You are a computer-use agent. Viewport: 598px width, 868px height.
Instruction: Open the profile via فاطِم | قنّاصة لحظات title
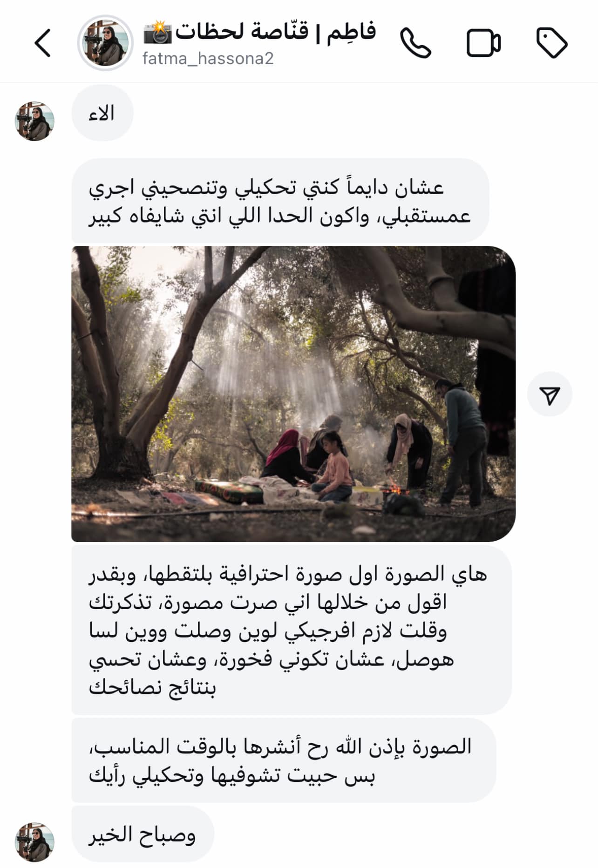point(275,32)
